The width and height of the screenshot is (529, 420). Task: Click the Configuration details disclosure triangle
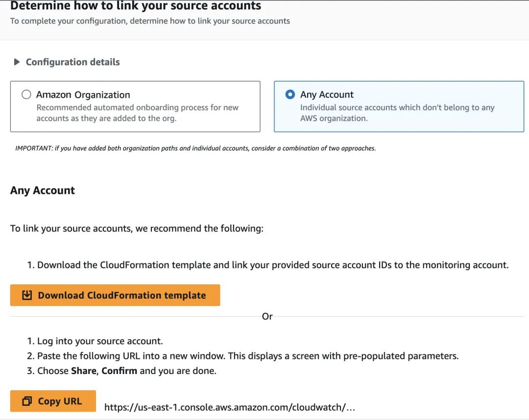(17, 62)
